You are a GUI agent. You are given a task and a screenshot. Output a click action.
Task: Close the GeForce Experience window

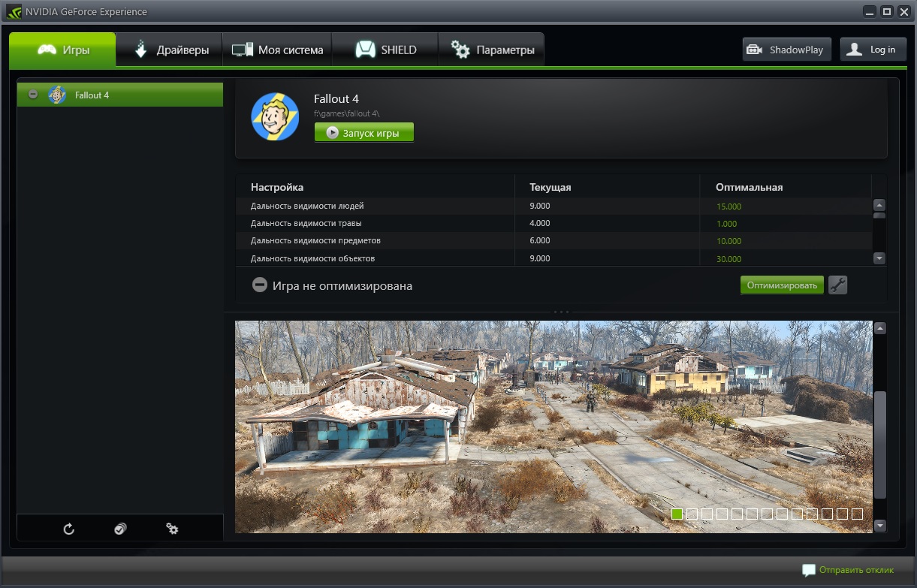tap(903, 11)
